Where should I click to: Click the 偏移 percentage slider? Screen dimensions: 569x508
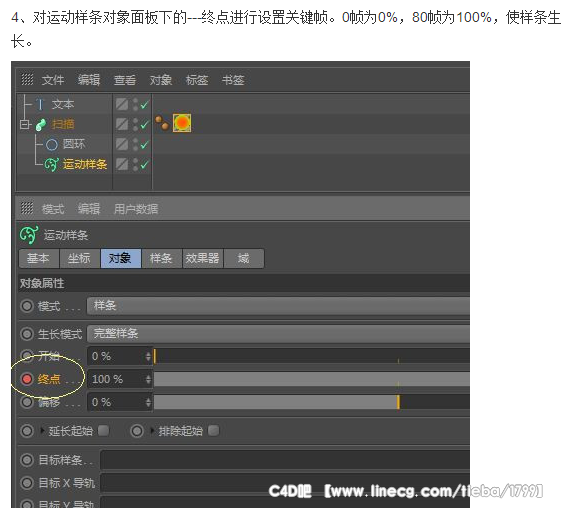tap(312, 402)
